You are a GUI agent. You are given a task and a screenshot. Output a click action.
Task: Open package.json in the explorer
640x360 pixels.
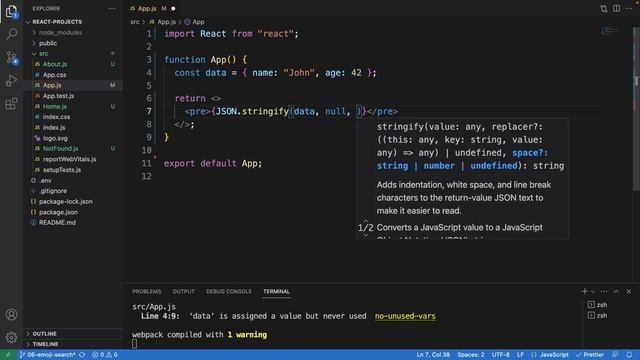[58, 212]
